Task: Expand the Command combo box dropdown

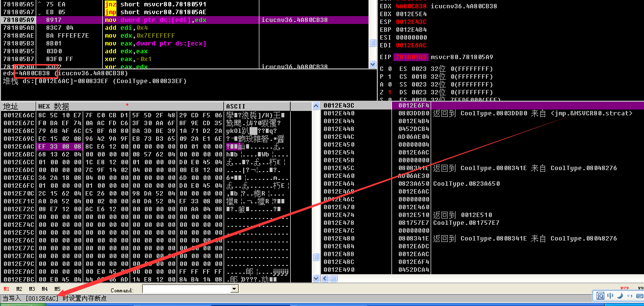Action: click(x=234, y=289)
